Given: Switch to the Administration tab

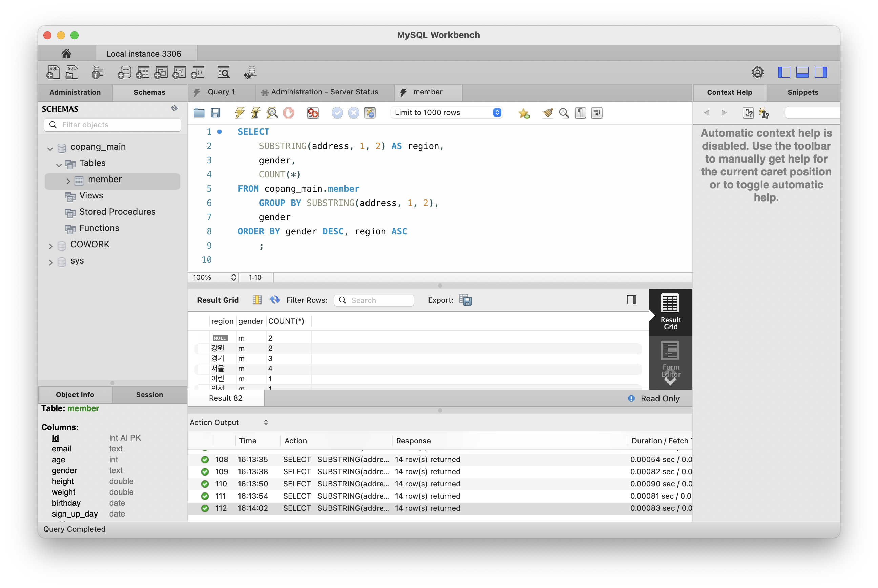Looking at the screenshot, I should pyautogui.click(x=75, y=92).
